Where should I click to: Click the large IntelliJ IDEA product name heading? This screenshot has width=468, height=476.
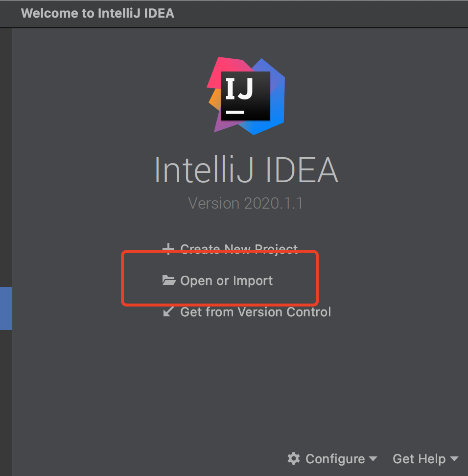[x=246, y=170]
